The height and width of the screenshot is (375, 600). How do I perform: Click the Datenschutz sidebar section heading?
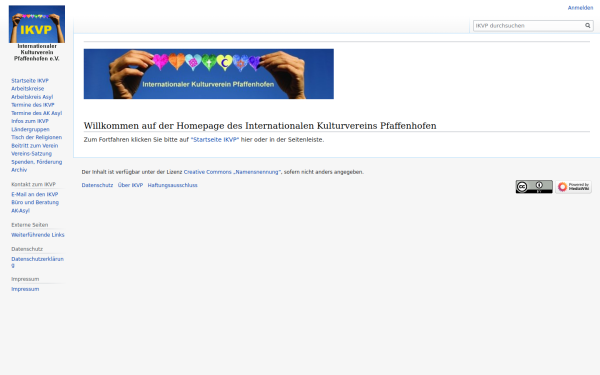point(27,249)
